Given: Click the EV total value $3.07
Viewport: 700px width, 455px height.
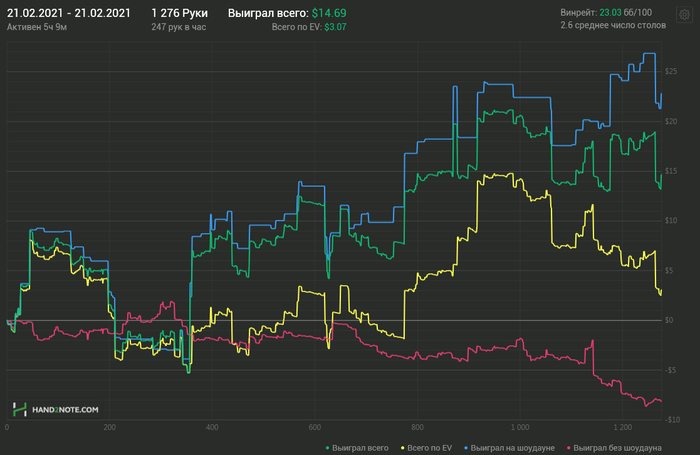Looking at the screenshot, I should coord(335,27).
